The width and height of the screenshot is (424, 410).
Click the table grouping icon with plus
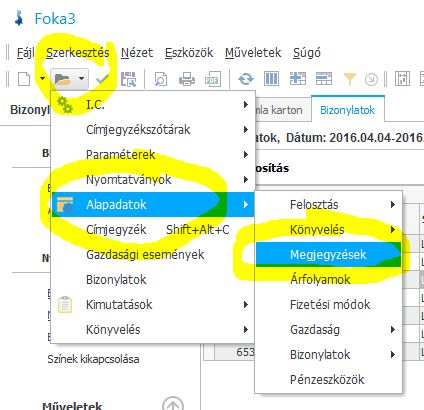298,79
